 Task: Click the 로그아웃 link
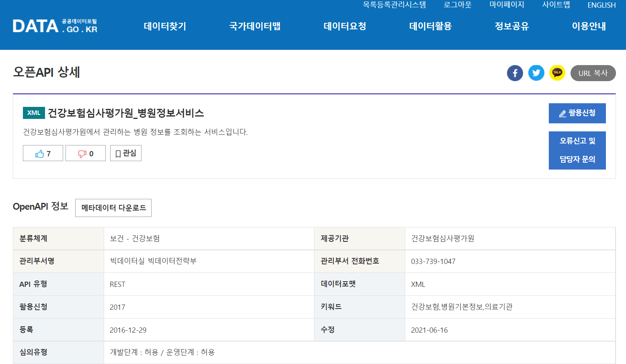(x=458, y=5)
